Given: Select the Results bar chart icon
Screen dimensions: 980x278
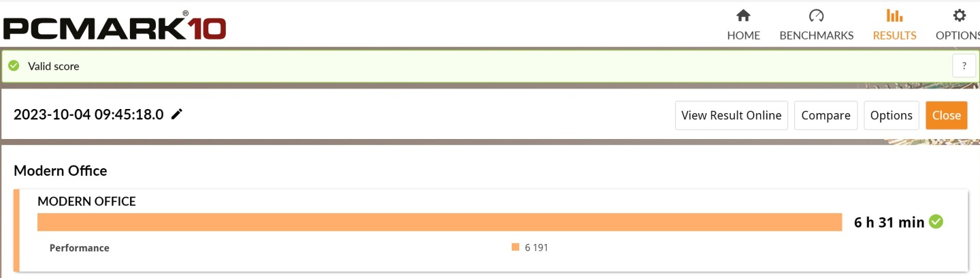Looking at the screenshot, I should [894, 15].
